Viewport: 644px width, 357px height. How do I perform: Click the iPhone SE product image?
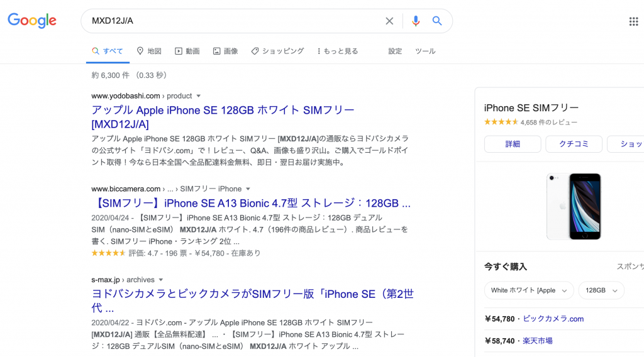574,206
